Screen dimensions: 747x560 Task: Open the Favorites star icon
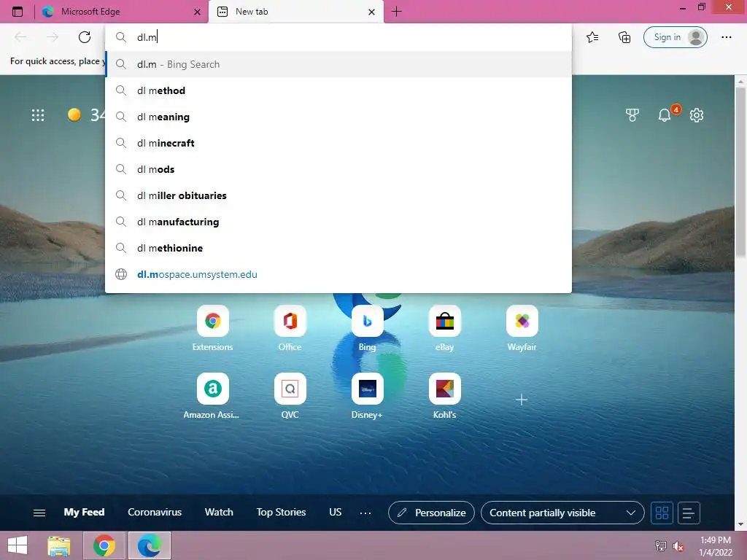click(x=592, y=37)
